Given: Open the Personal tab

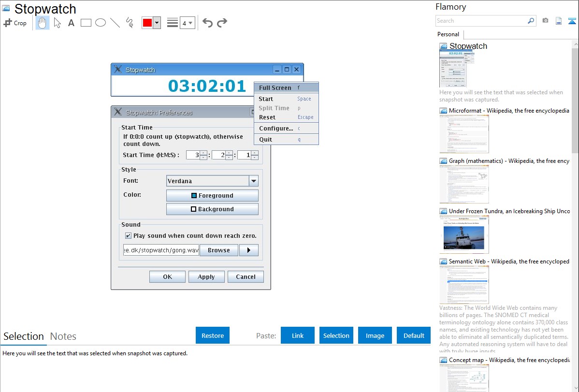Looking at the screenshot, I should pyautogui.click(x=449, y=34).
